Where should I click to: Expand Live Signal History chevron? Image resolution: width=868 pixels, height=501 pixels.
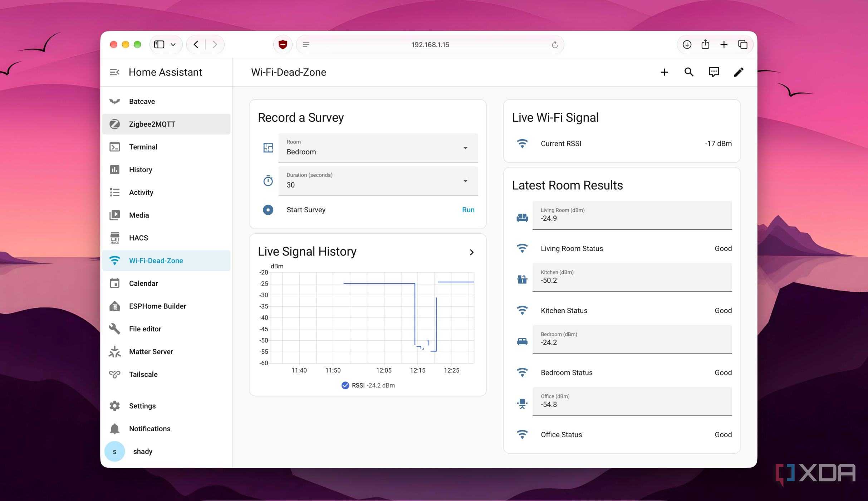(472, 252)
